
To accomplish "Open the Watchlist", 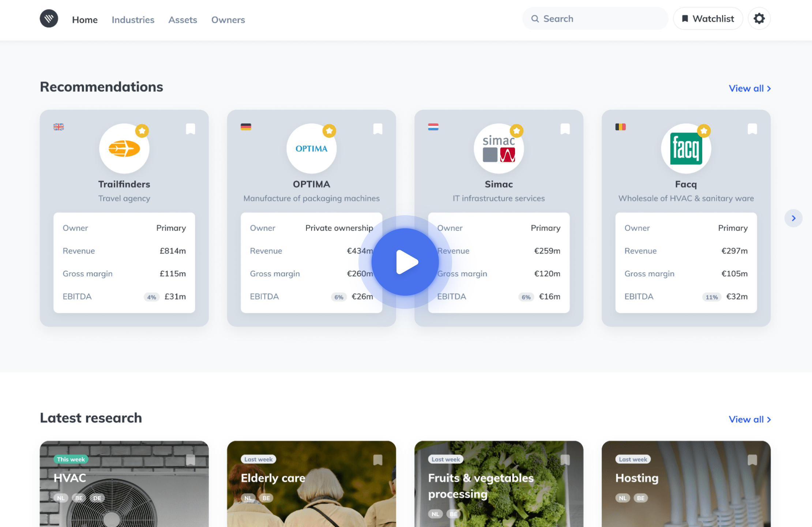I will pos(708,19).
